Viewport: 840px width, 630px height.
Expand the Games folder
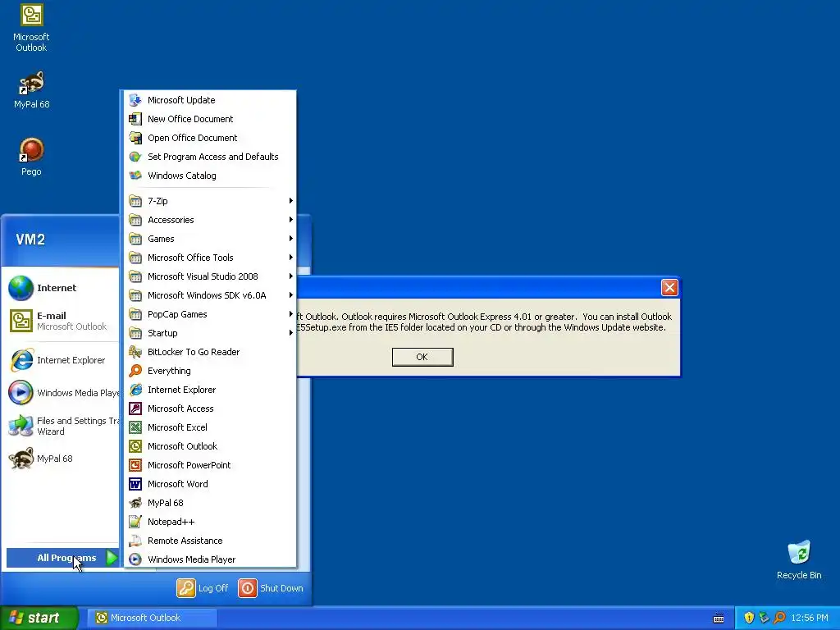(209, 239)
